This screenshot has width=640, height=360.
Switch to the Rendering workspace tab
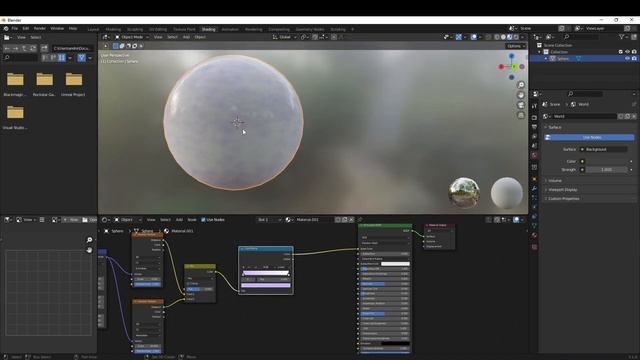(x=253, y=29)
